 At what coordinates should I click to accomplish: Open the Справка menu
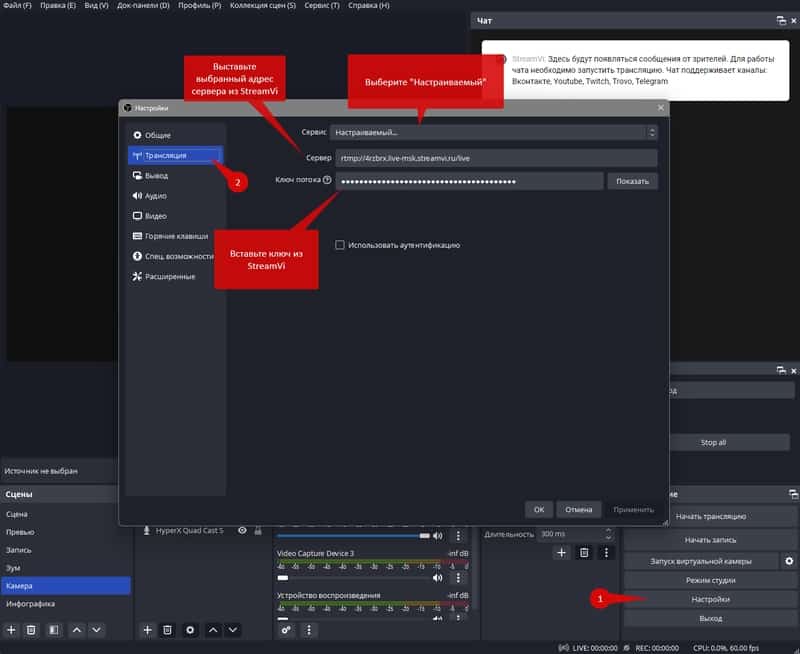pyautogui.click(x=369, y=5)
